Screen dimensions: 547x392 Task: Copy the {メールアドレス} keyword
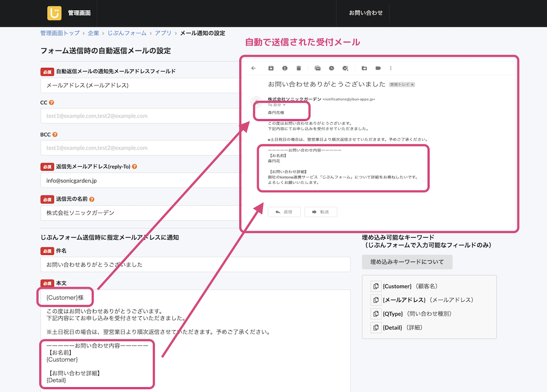pos(376,300)
